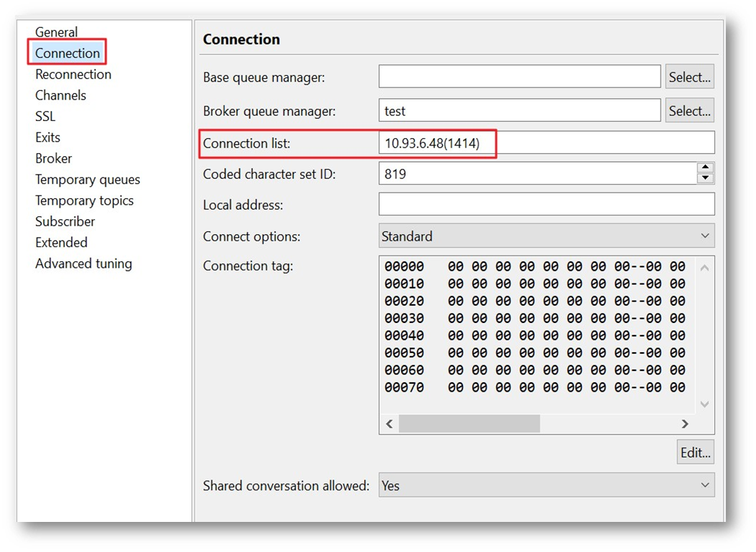Open the Temporary queues page
756x552 pixels.
tap(87, 180)
